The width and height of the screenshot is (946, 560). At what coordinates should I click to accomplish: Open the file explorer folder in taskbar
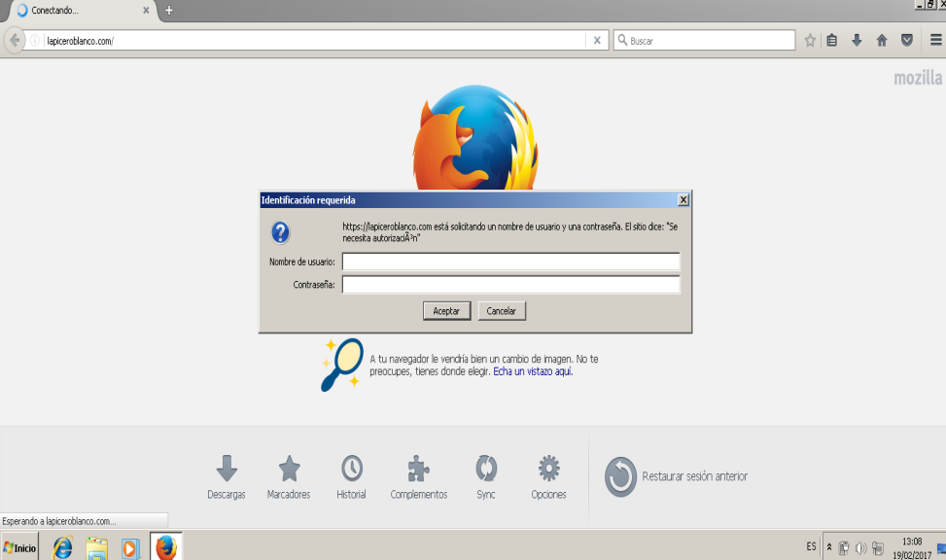click(x=96, y=548)
